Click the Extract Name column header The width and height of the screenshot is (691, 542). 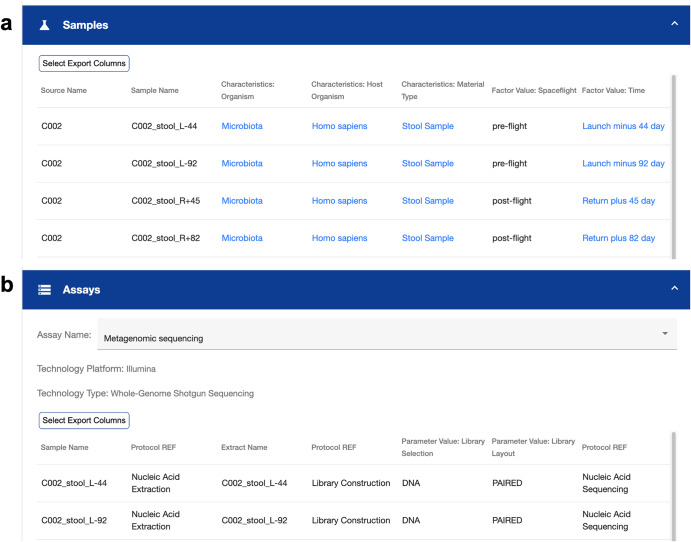[244, 447]
